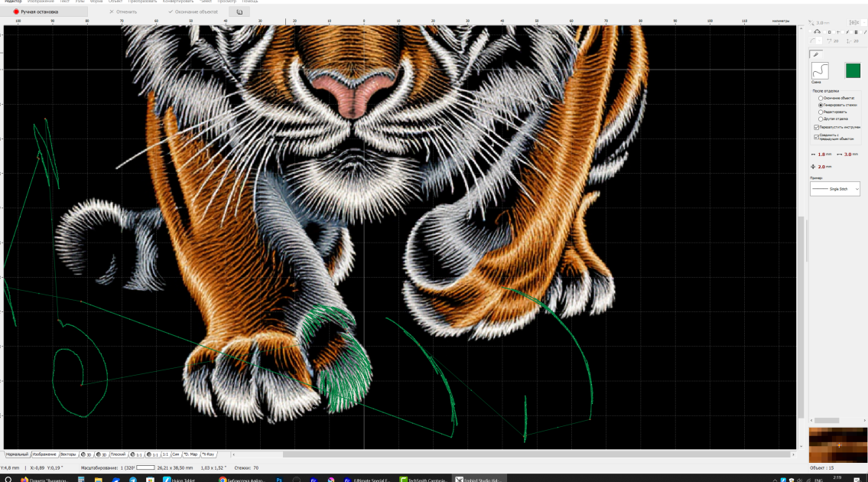Switch to the D. Map view tab
This screenshot has width=868, height=482.
pos(190,454)
